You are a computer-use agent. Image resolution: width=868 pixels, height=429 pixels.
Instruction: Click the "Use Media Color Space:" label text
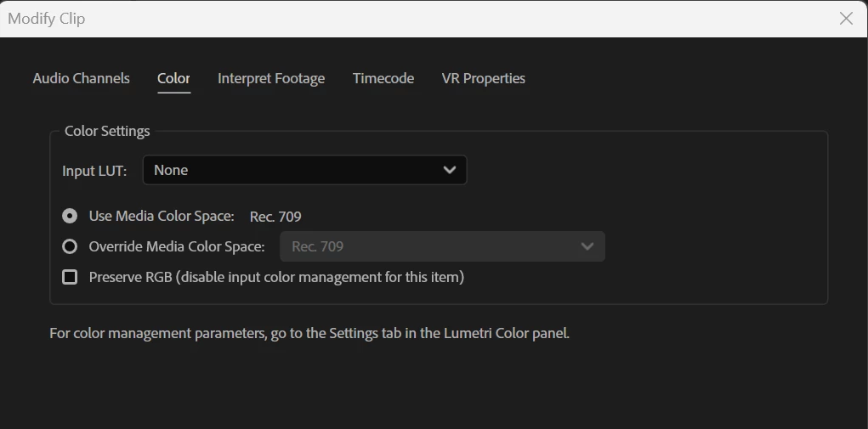click(162, 216)
